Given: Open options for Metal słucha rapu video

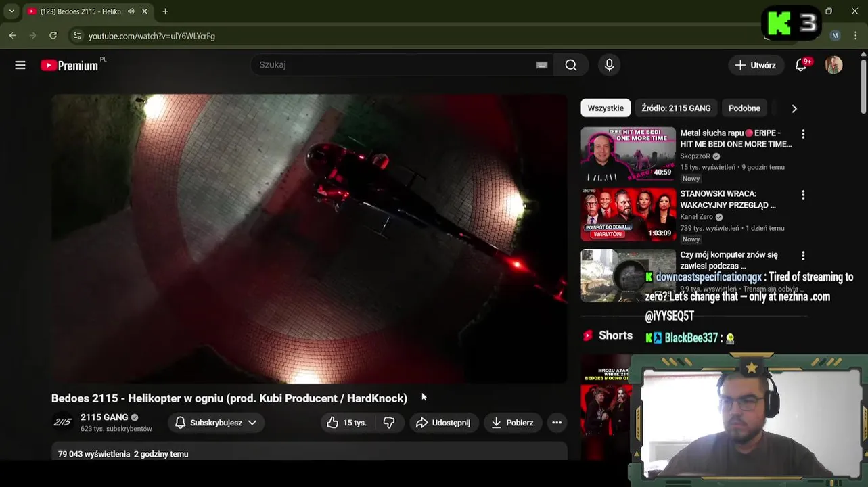Looking at the screenshot, I should pyautogui.click(x=803, y=134).
